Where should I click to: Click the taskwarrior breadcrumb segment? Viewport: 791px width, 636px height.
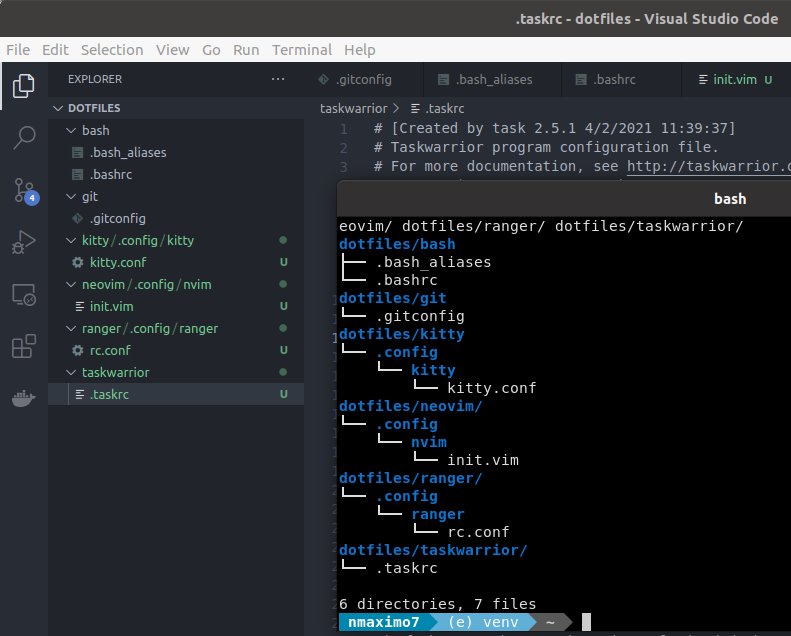(354, 108)
